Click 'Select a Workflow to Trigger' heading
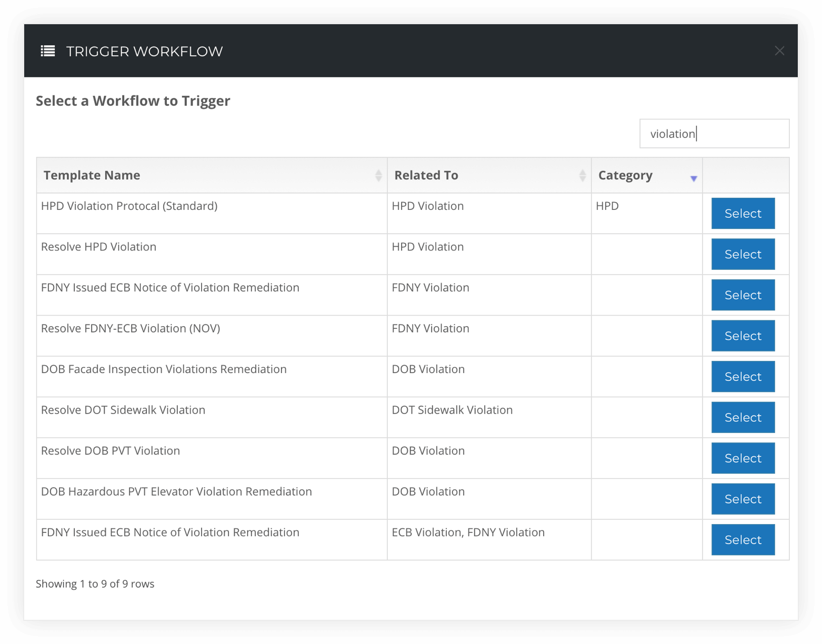822x644 pixels. [x=133, y=101]
